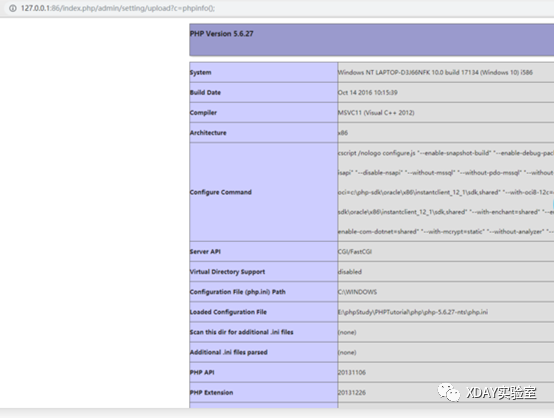Click the Loaded Configuration File php.ini path
This screenshot has width=554, height=418.
(x=413, y=312)
